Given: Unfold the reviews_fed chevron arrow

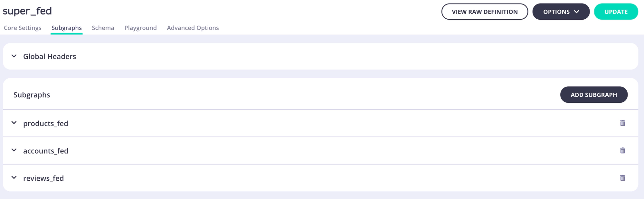Looking at the screenshot, I should pyautogui.click(x=14, y=177).
